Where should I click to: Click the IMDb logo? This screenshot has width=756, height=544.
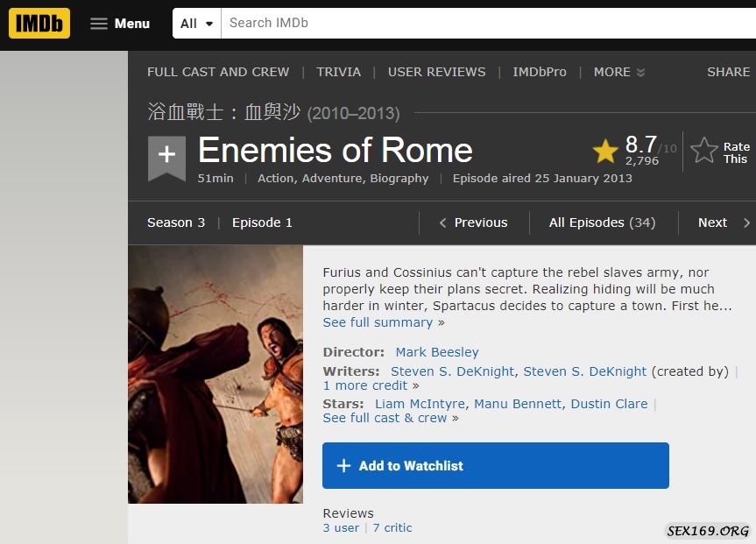[39, 24]
